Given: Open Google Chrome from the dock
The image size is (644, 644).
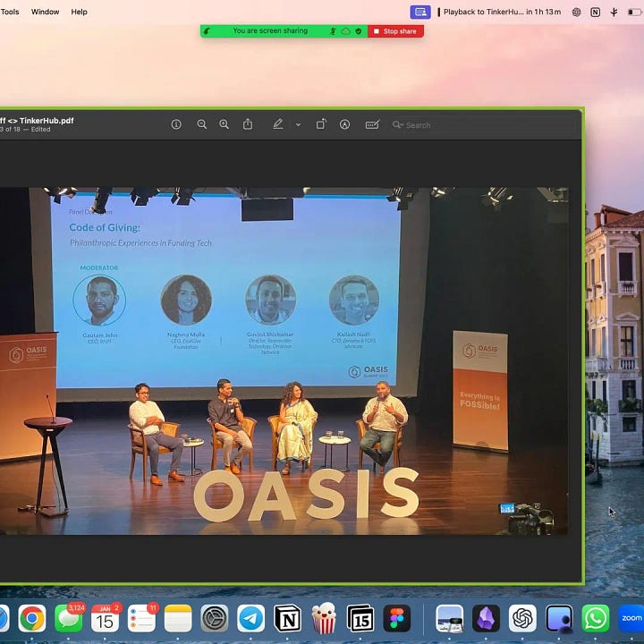Looking at the screenshot, I should pyautogui.click(x=32, y=618).
